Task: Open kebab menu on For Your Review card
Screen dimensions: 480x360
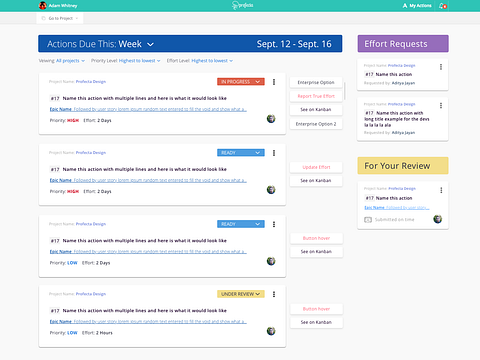Action: [x=441, y=190]
